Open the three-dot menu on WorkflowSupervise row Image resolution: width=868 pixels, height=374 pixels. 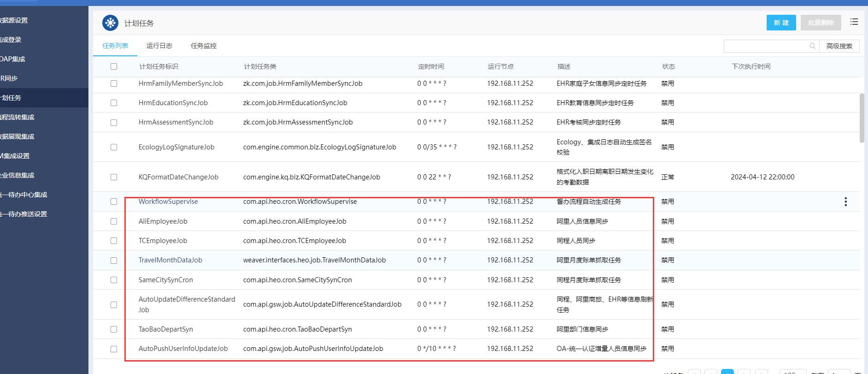click(x=845, y=202)
